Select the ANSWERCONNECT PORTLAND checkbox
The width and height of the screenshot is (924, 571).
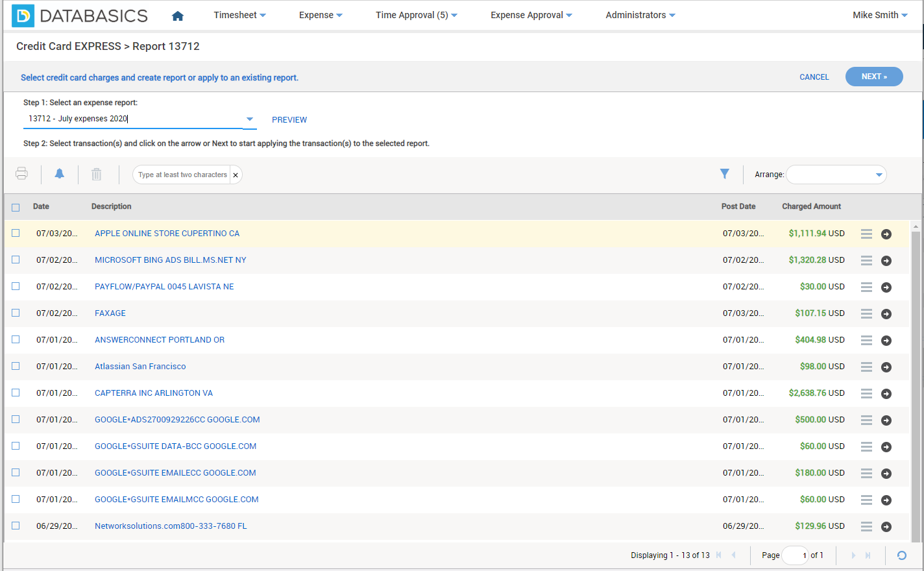coord(16,339)
